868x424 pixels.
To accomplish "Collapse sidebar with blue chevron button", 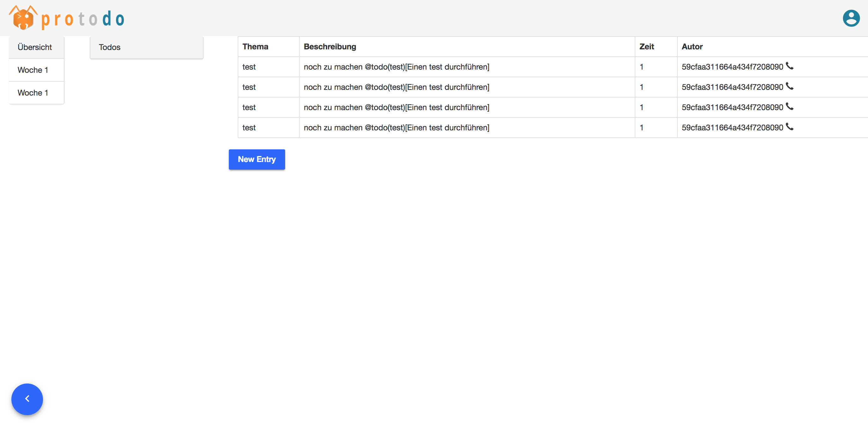I will (x=27, y=399).
